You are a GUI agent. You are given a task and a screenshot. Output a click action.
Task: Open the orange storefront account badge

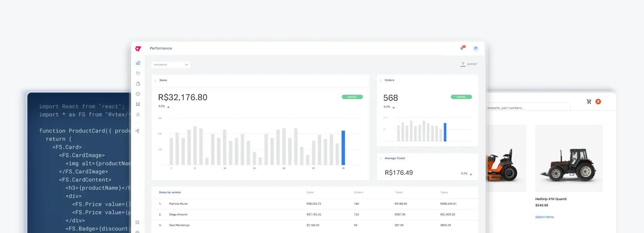click(598, 102)
